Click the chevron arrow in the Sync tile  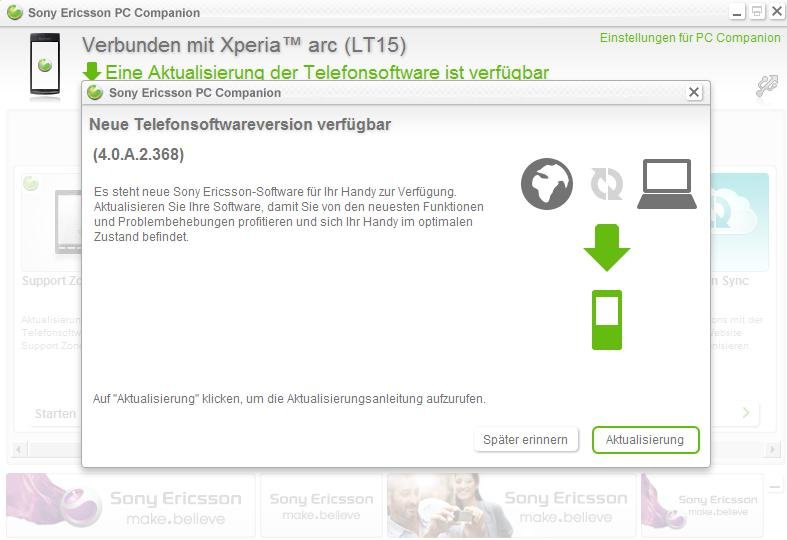tap(746, 413)
